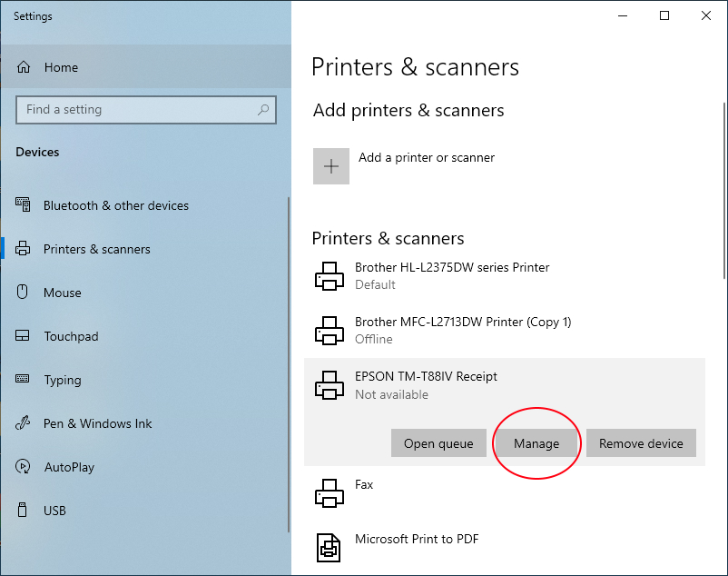The width and height of the screenshot is (728, 576).
Task: Select the Bluetooth & other devices icon
Action: tap(23, 204)
